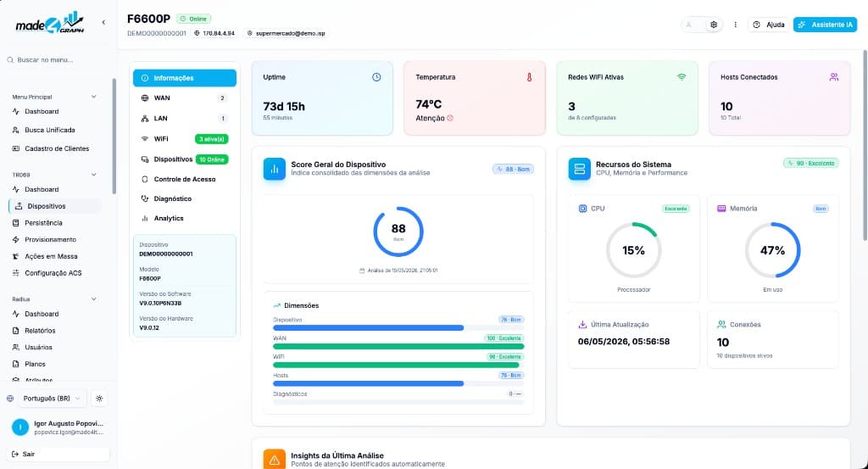Click the Assistente IA button

coord(825,25)
